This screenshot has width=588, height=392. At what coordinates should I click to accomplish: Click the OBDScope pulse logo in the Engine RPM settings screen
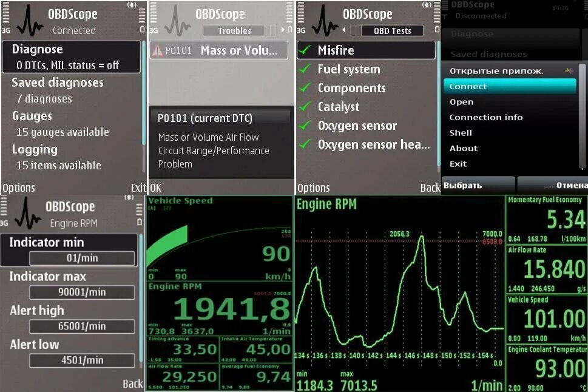(28, 213)
